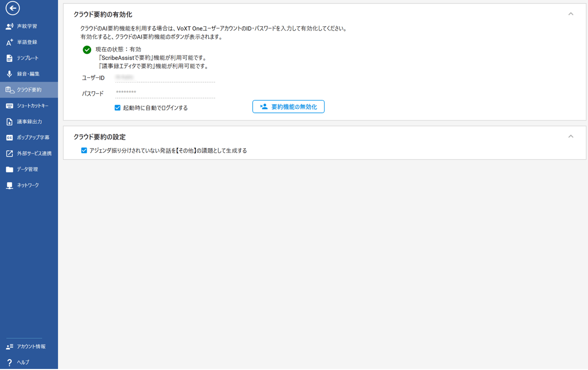The width and height of the screenshot is (588, 370).
Task: Click the back arrow icon
Action: tap(12, 8)
